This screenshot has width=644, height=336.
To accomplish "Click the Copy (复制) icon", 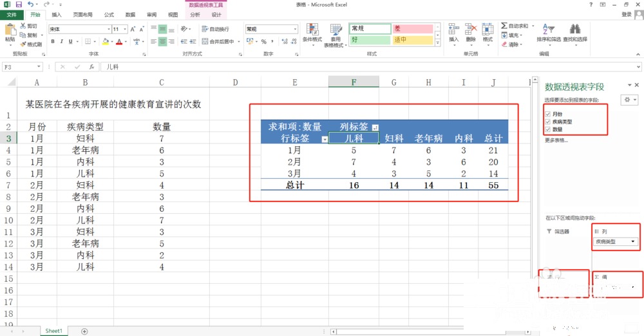I will coord(23,35).
